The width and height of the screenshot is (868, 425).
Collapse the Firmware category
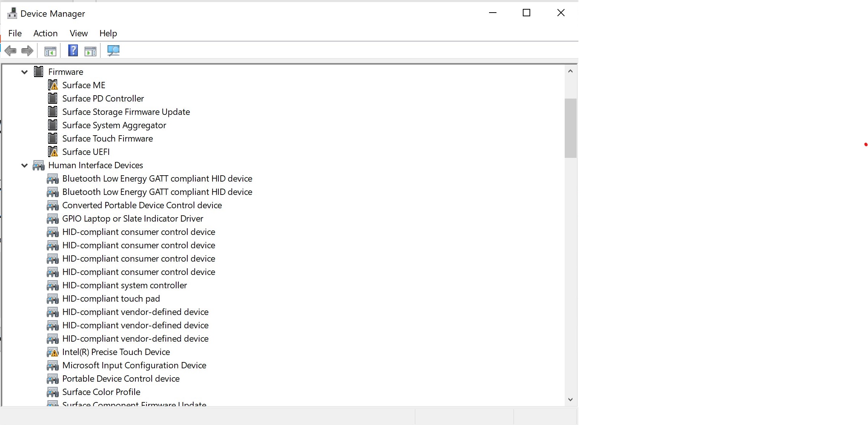[24, 72]
